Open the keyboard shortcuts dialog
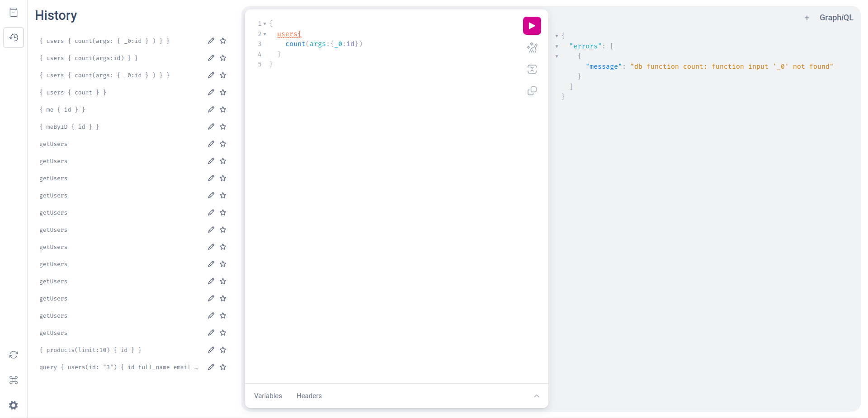This screenshot has height=418, width=868. (x=14, y=380)
